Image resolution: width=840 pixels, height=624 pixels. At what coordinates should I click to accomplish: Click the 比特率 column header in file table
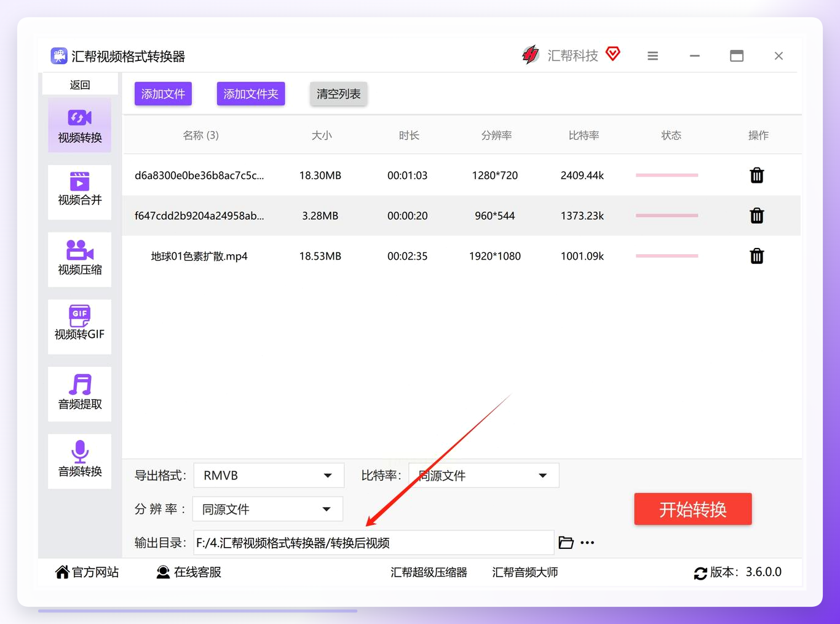584,135
